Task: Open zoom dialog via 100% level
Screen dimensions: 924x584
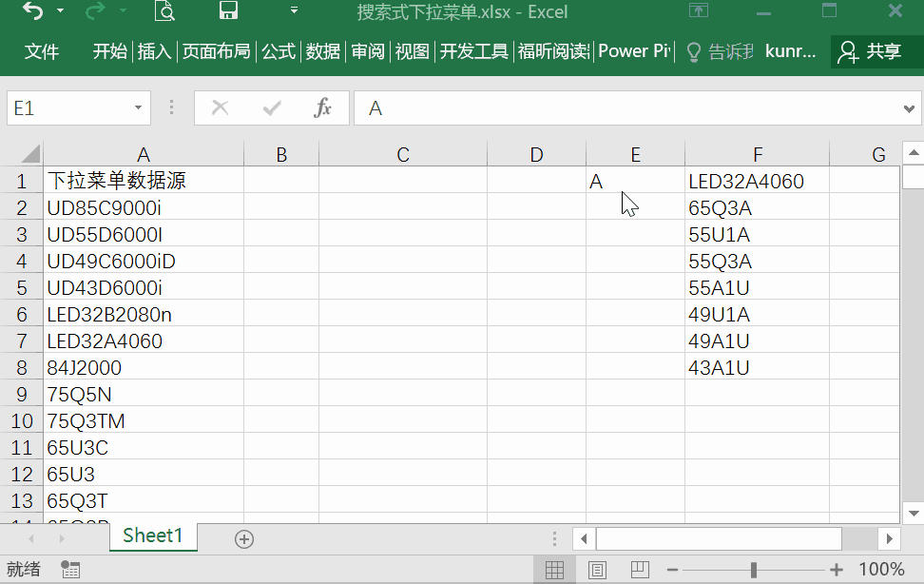Action: point(881,569)
